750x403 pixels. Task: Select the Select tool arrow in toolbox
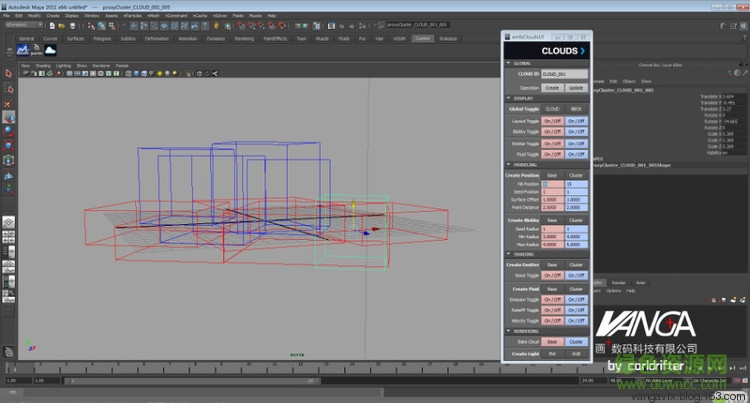point(8,74)
